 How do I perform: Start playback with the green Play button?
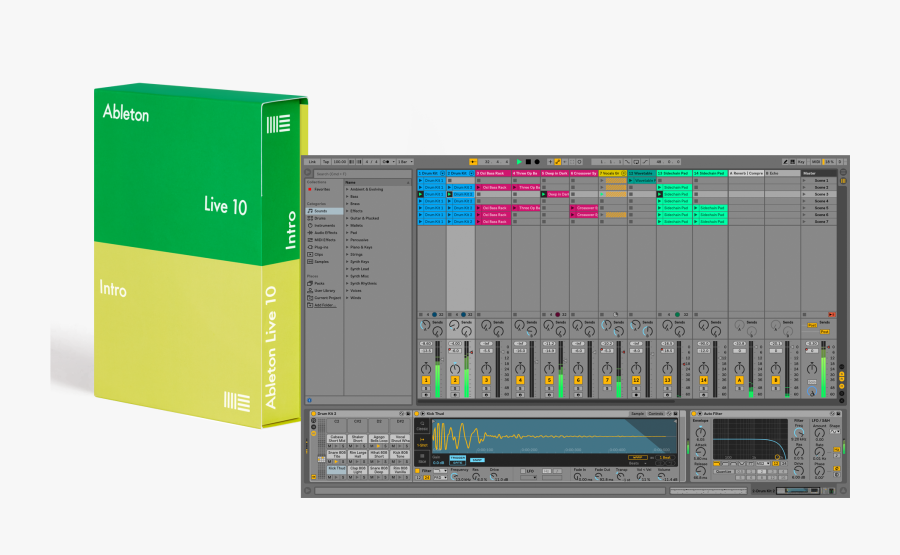[x=519, y=162]
